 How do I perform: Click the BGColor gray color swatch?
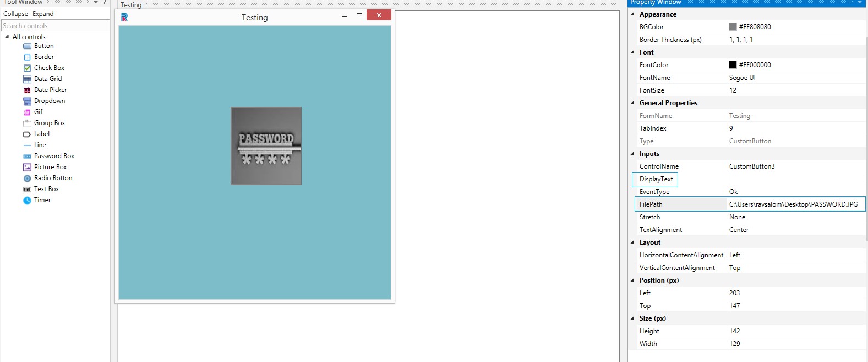(733, 27)
